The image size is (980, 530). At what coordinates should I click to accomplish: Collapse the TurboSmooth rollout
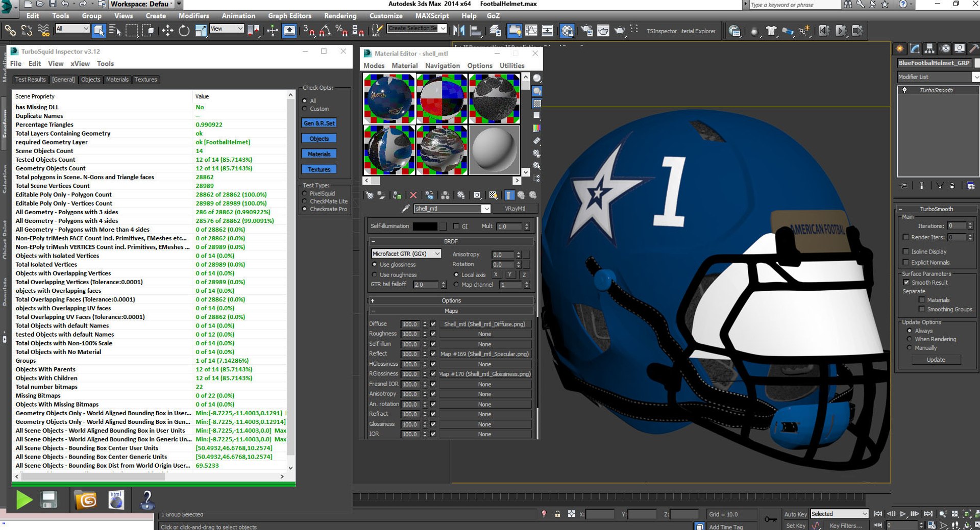[x=936, y=209]
